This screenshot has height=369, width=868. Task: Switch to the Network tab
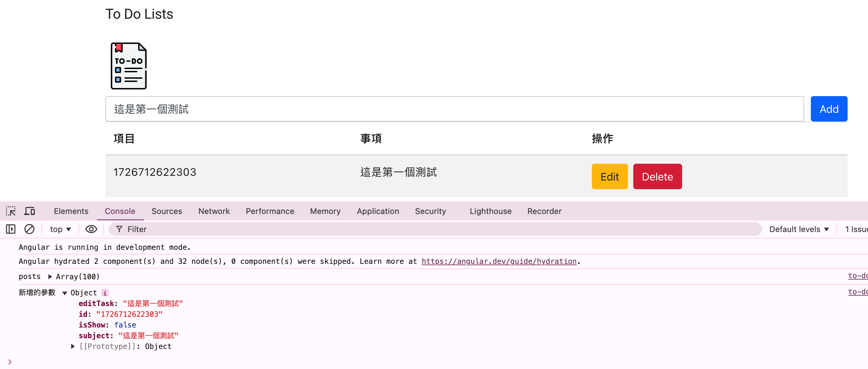pos(214,211)
